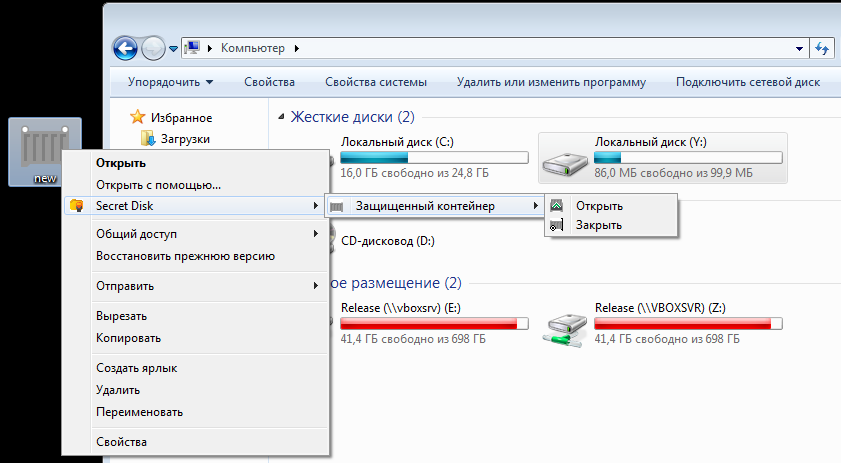Click the Закрыть container icon
The width and height of the screenshot is (841, 463).
click(x=556, y=225)
